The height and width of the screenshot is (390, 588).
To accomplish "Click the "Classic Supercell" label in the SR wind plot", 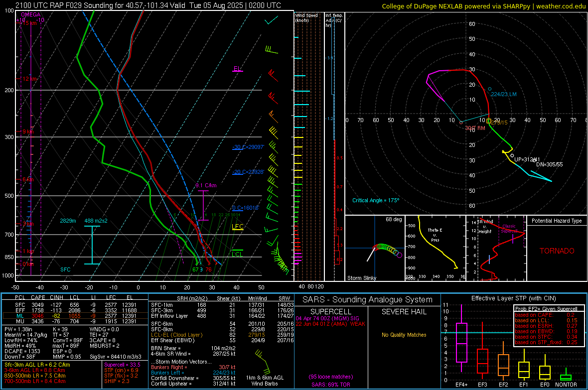I will pyautogui.click(x=509, y=229).
